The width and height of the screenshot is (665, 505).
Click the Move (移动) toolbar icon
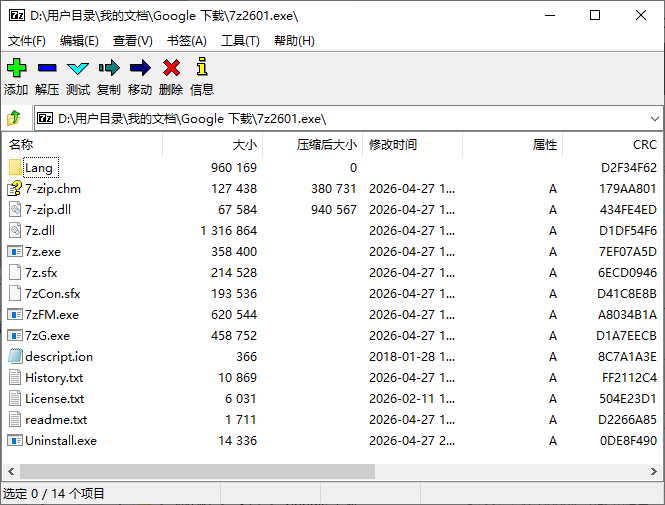tap(140, 68)
